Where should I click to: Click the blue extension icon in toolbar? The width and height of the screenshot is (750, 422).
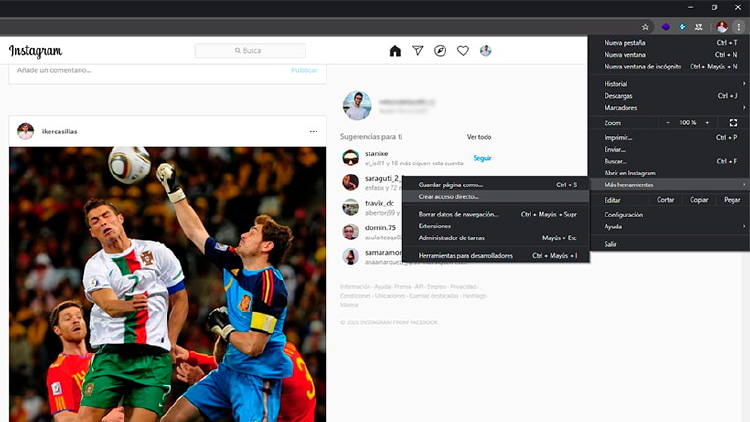683,27
